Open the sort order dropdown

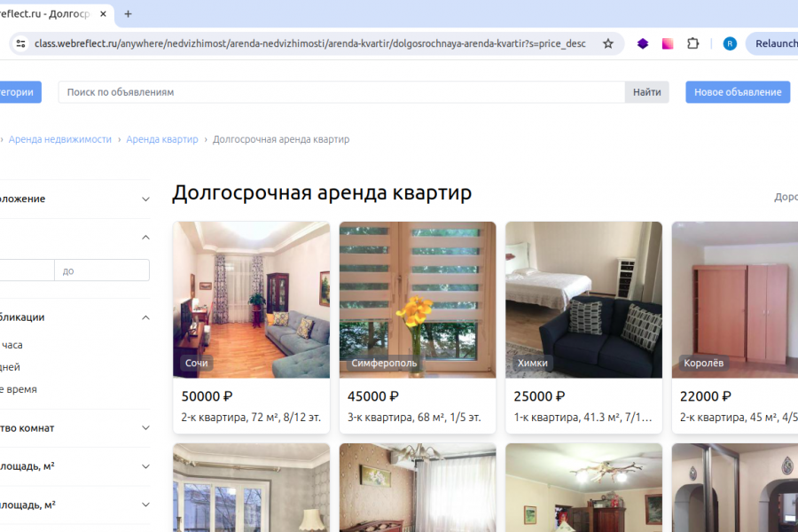pos(786,197)
